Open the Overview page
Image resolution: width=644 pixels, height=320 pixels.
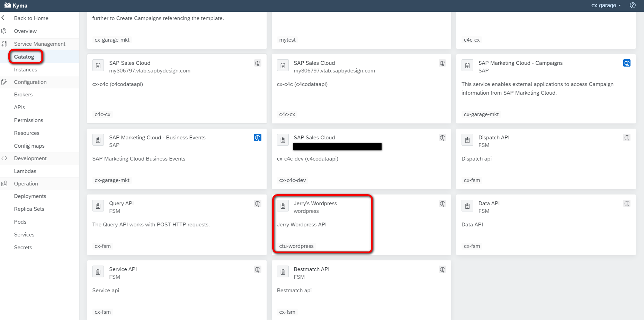(25, 31)
